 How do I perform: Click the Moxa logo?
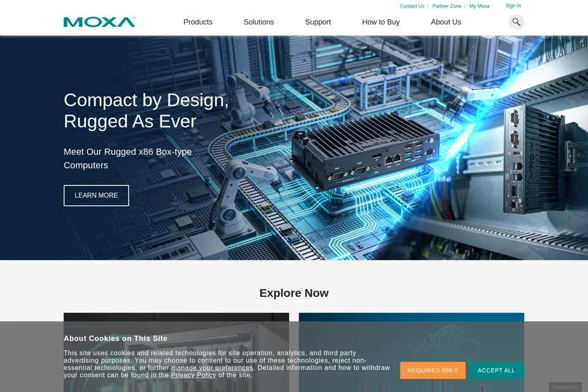pyautogui.click(x=99, y=22)
